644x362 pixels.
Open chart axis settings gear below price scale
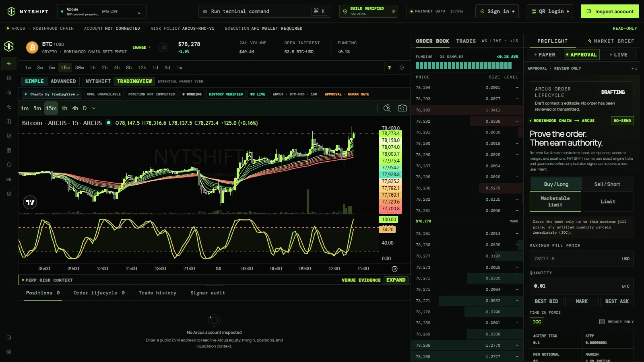click(x=394, y=269)
